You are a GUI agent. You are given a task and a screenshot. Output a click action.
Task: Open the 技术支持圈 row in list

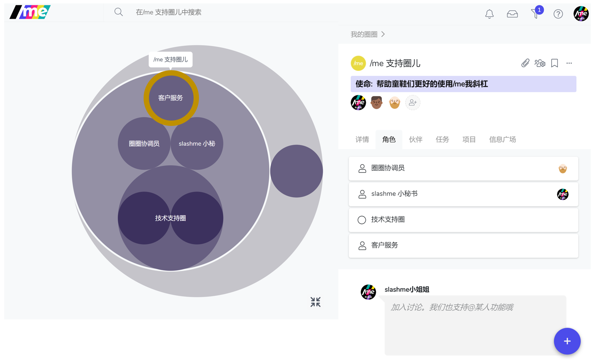pyautogui.click(x=463, y=220)
